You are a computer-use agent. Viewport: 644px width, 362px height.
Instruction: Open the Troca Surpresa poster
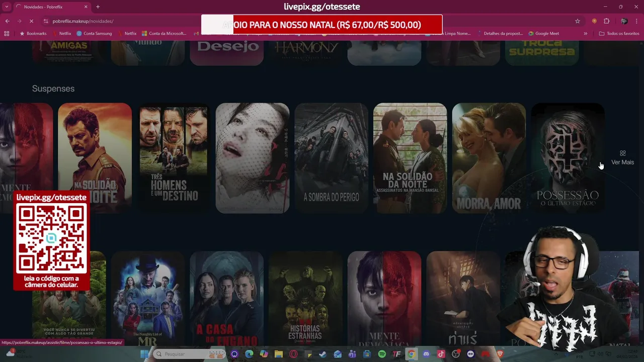(542, 53)
